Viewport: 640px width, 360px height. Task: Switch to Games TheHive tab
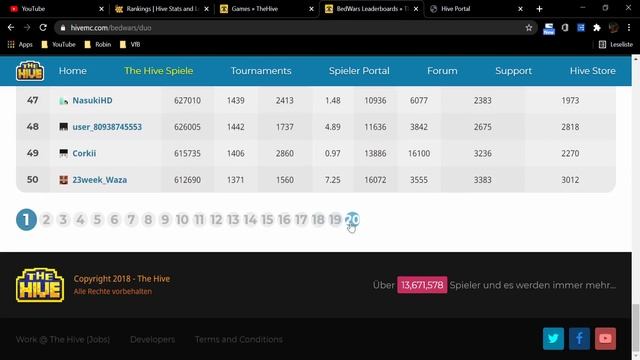[267, 9]
